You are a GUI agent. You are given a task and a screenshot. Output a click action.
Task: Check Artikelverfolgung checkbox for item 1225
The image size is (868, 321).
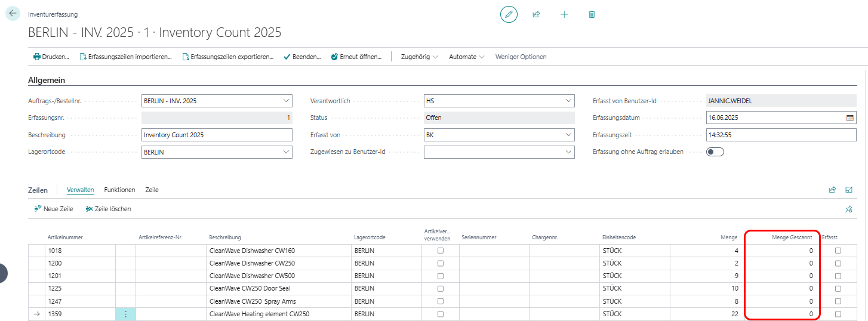pyautogui.click(x=441, y=289)
